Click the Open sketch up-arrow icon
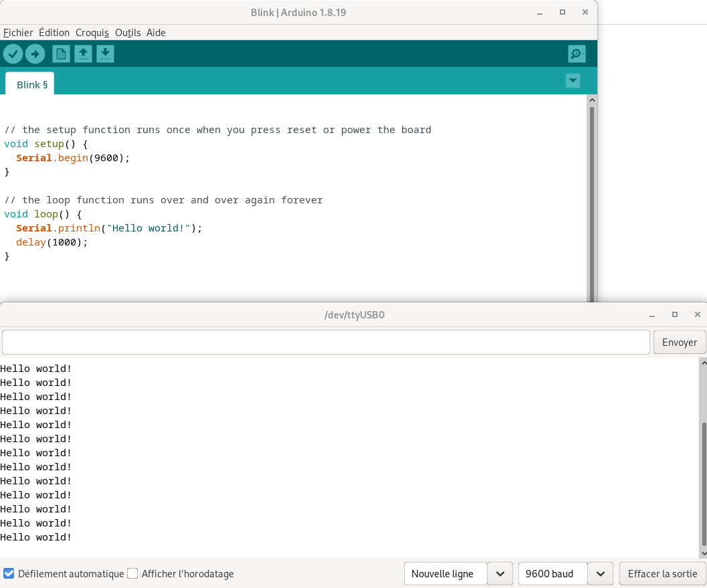The width and height of the screenshot is (707, 588). [x=83, y=54]
